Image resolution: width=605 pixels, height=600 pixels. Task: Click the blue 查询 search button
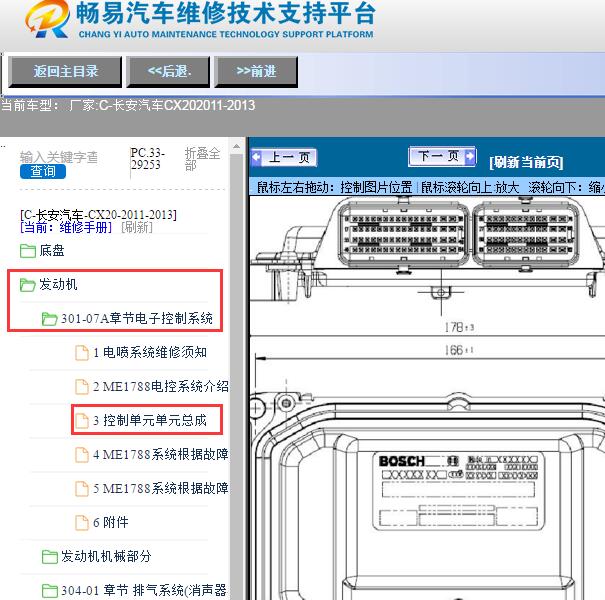click(43, 171)
